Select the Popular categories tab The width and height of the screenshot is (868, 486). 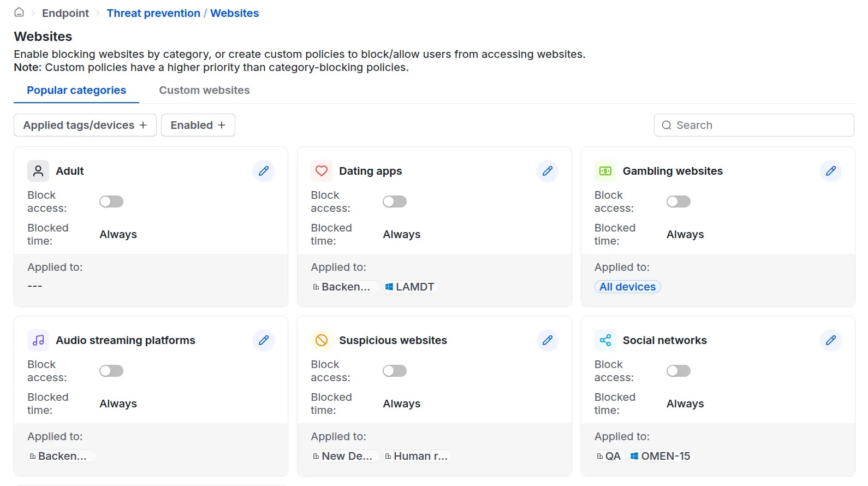click(x=76, y=90)
